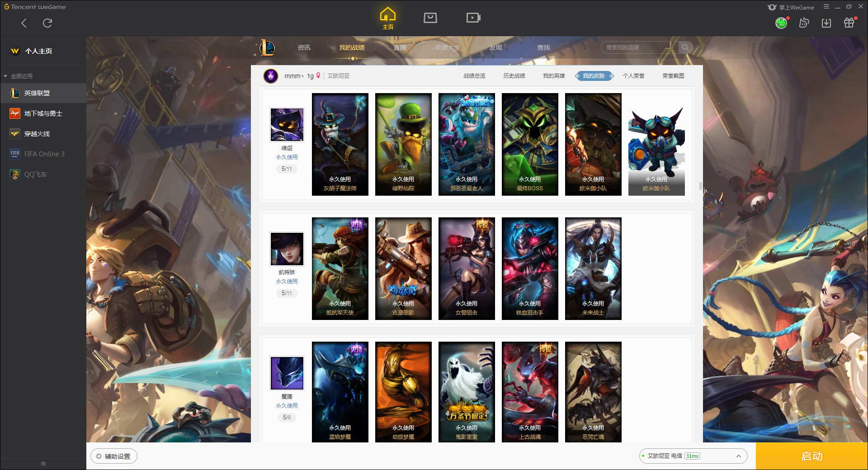This screenshot has width=868, height=470.
Task: Open the 主页 home icon
Action: click(x=388, y=19)
